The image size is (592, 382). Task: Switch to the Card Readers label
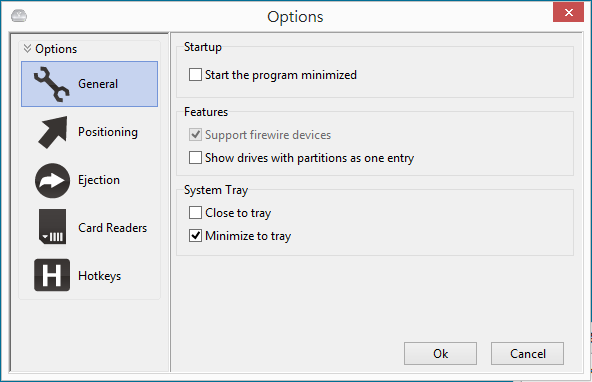pyautogui.click(x=113, y=228)
